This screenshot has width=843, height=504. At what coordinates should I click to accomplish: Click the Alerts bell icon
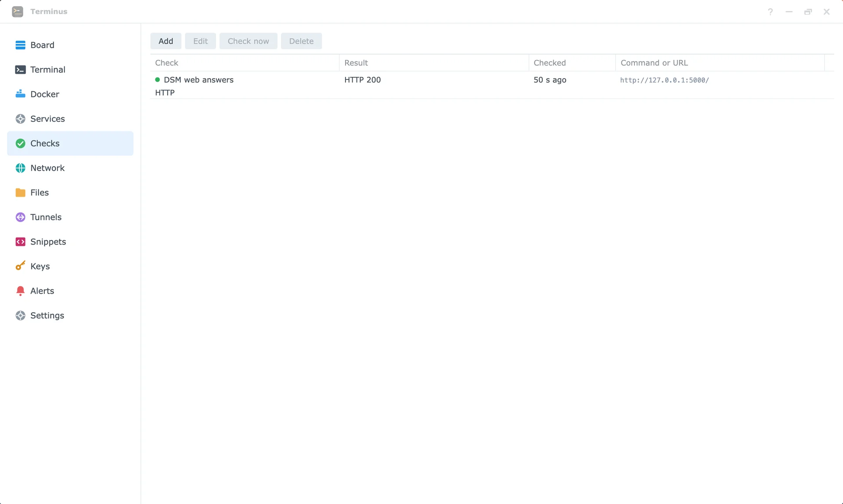coord(20,291)
